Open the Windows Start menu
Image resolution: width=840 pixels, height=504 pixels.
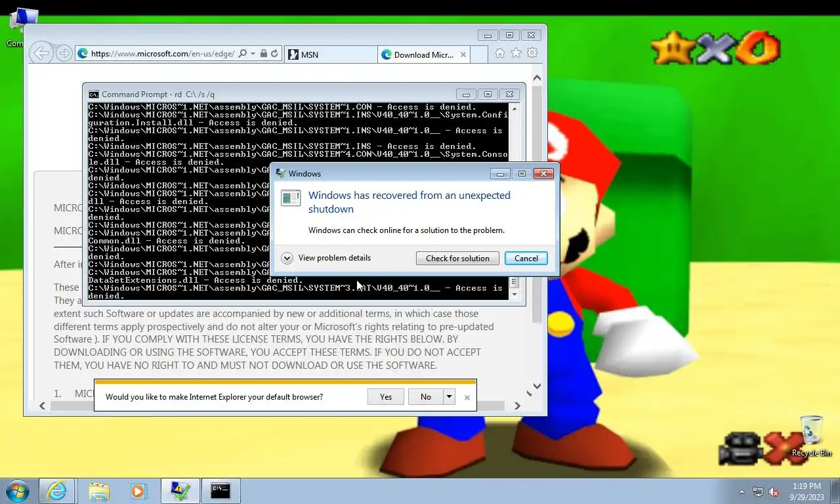[18, 490]
